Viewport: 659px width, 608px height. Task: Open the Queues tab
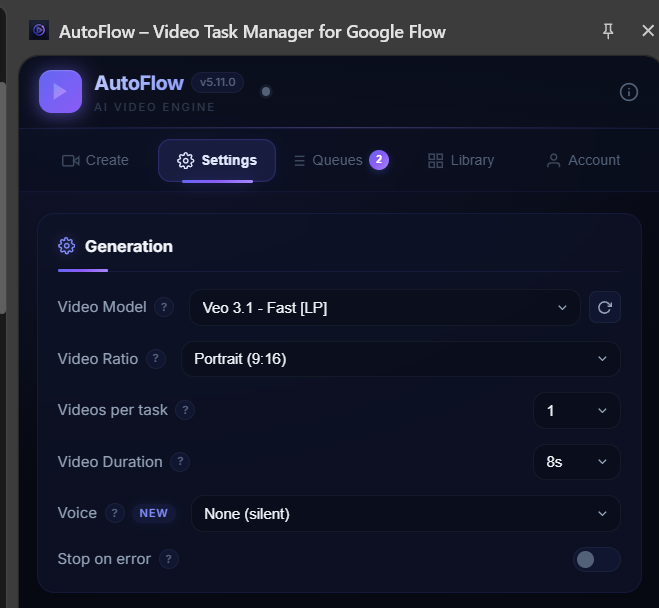pyautogui.click(x=341, y=160)
